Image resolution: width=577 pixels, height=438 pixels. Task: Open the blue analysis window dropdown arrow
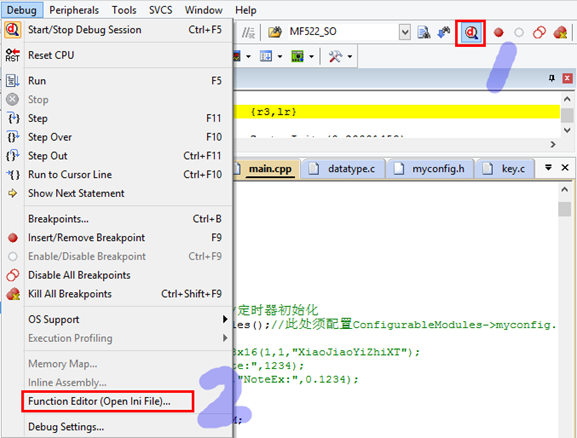280,57
